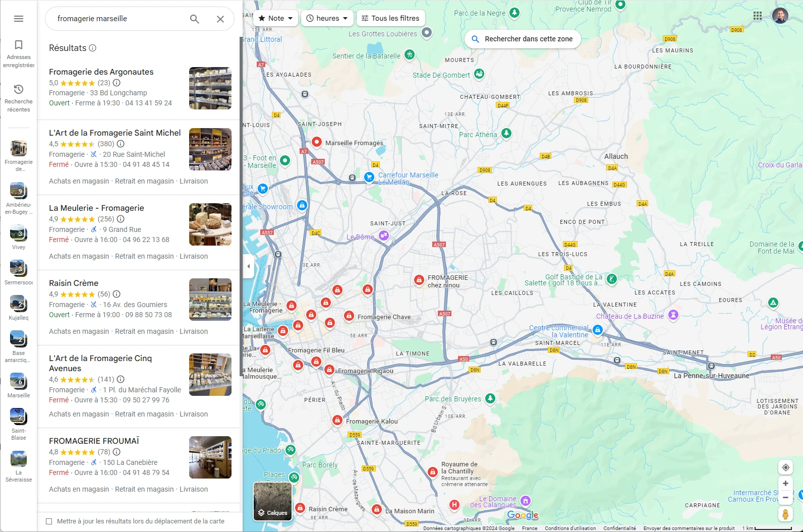
Task: Zoom out the map with minus
Action: 785,497
